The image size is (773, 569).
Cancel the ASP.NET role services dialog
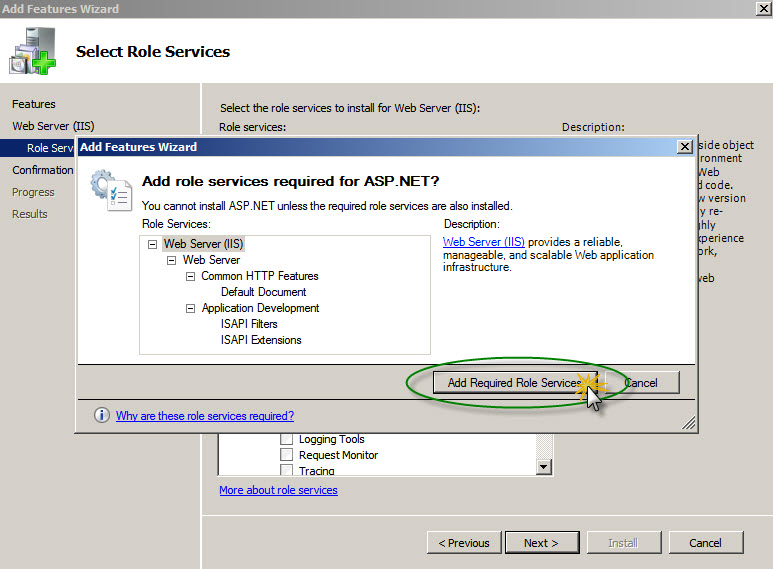tap(643, 383)
